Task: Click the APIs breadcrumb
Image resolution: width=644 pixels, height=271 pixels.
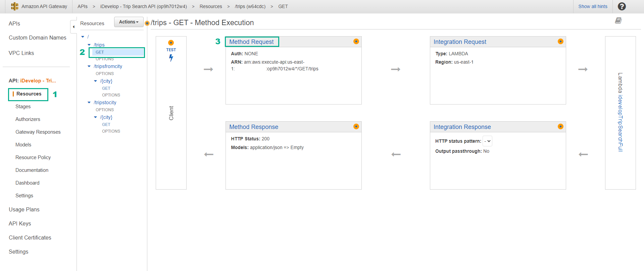Action: click(83, 6)
